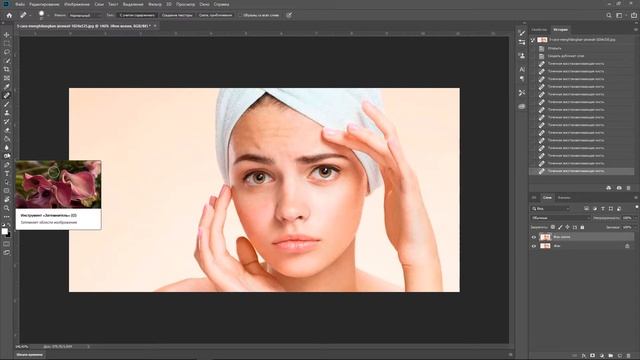Toggle layer filtering switch in Layers panel
640x360 pixels.
pos(637,207)
